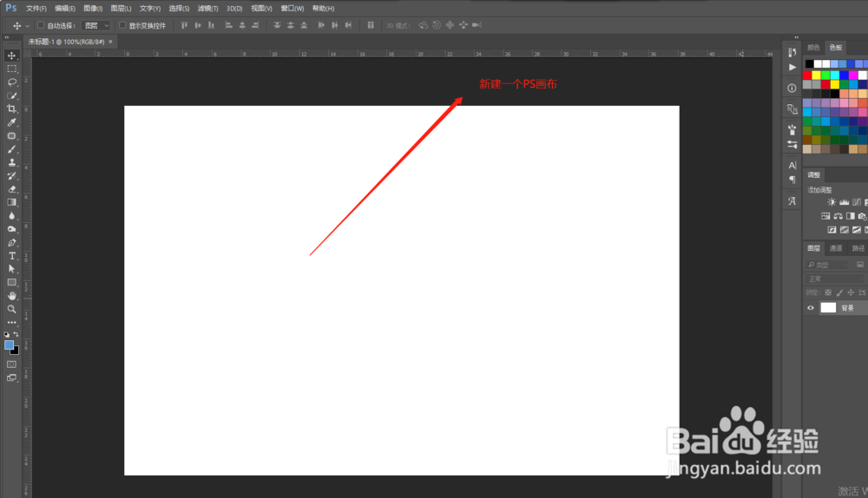This screenshot has height=498, width=868.
Task: Open the Move tool preset picker arrow
Action: coord(27,25)
